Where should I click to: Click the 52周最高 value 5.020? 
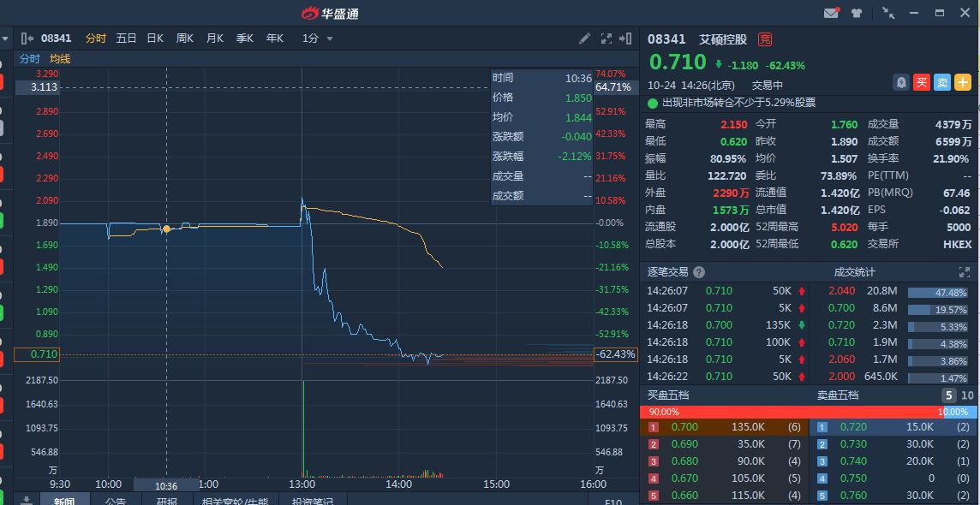[x=845, y=227]
